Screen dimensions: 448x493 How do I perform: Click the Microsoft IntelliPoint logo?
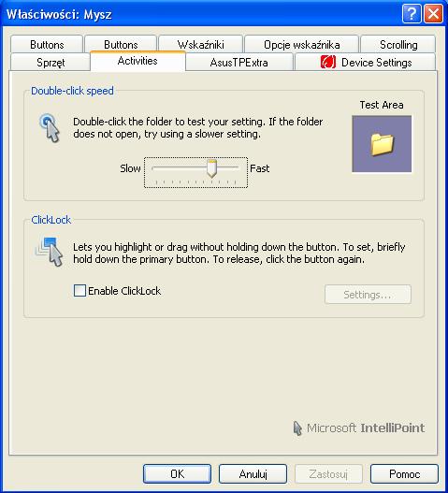pyautogui.click(x=359, y=428)
